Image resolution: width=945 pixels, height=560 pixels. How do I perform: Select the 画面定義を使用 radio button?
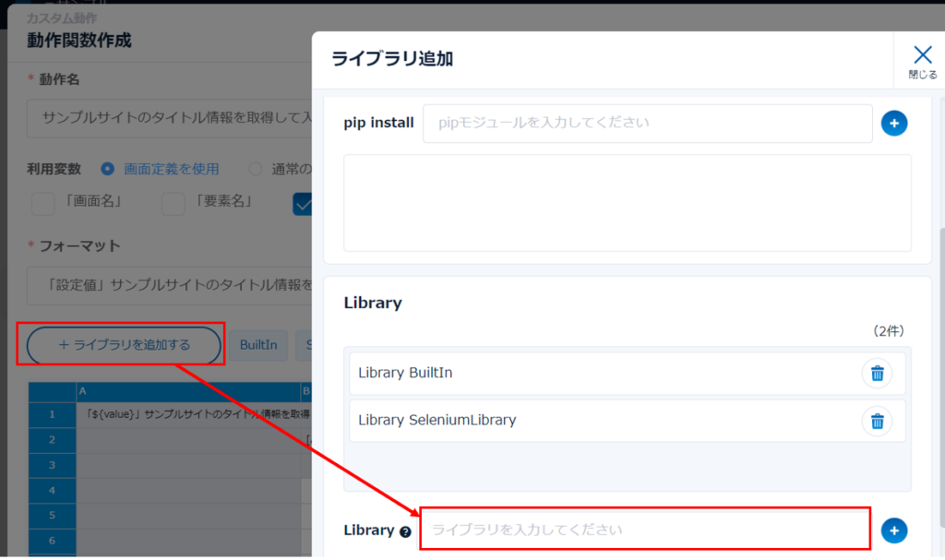point(108,169)
